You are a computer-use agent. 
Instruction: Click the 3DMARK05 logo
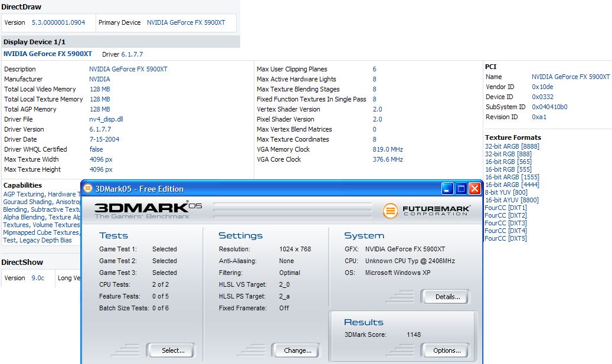(x=148, y=210)
